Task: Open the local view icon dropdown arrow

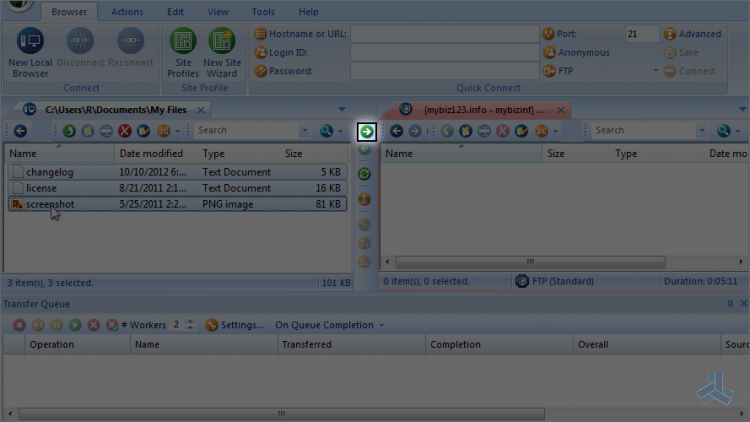Action: [177, 131]
